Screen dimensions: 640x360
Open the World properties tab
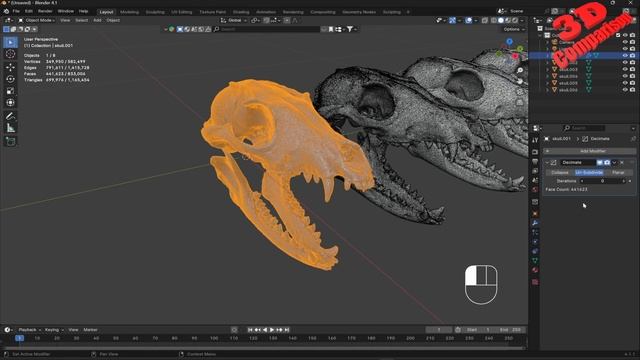pos(535,189)
